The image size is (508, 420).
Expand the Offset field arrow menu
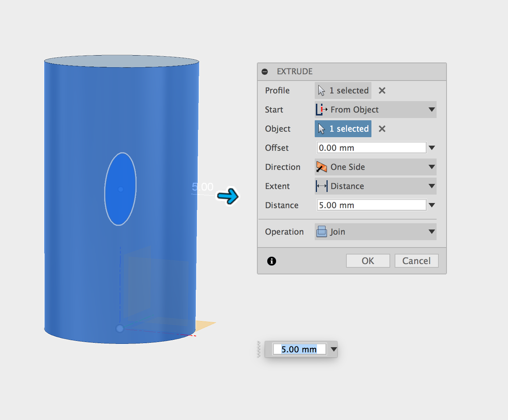pyautogui.click(x=432, y=148)
